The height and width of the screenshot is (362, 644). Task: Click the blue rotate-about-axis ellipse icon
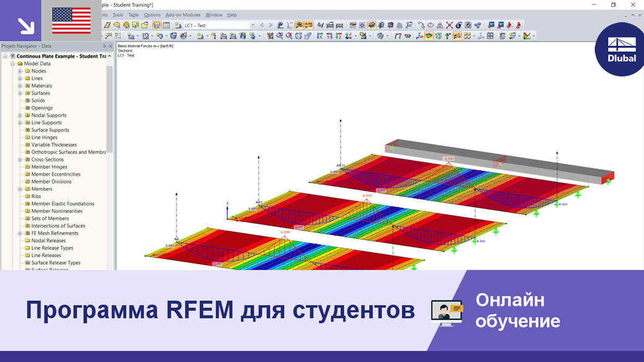(x=430, y=25)
